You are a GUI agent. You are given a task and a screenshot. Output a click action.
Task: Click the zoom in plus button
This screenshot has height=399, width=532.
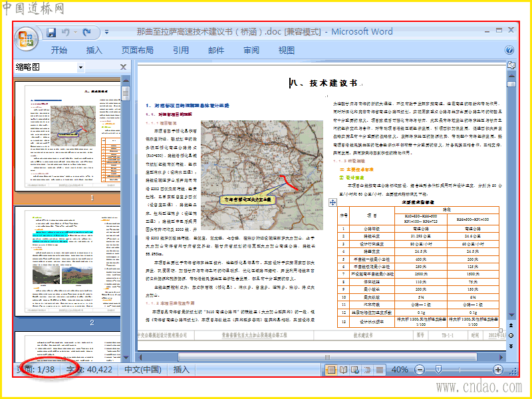coord(497,370)
